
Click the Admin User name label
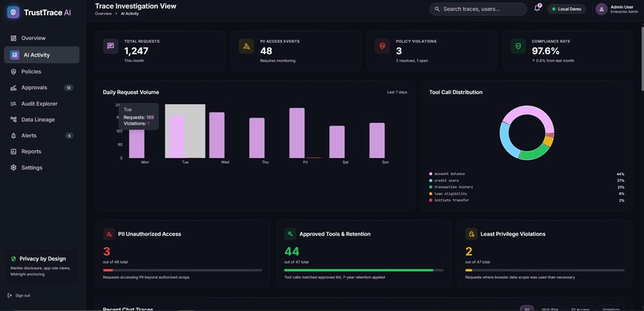(x=622, y=7)
